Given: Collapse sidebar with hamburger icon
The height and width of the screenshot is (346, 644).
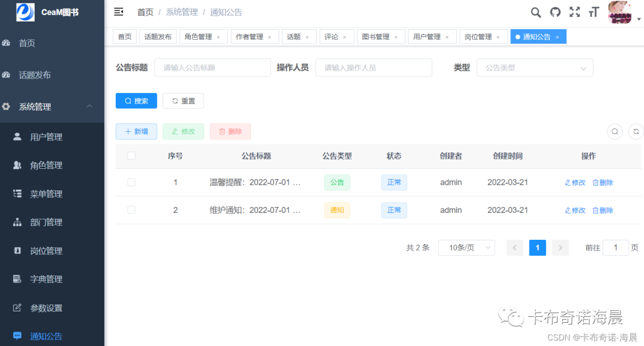Looking at the screenshot, I should click(119, 12).
